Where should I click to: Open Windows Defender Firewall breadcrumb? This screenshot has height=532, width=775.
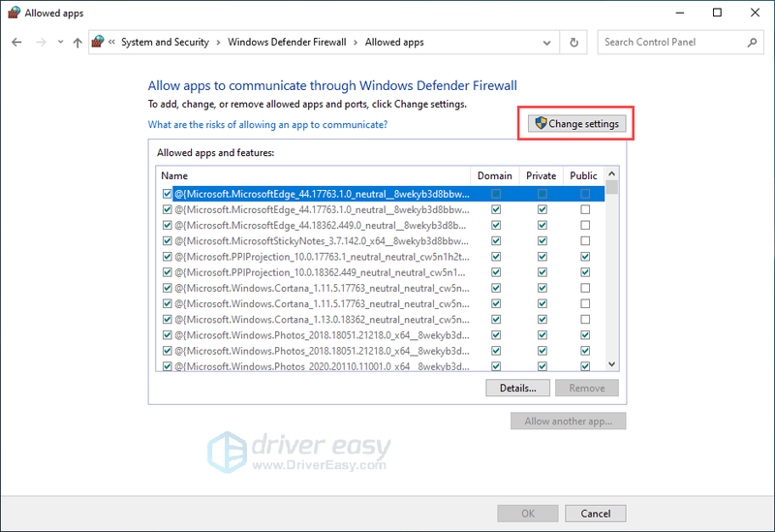287,42
